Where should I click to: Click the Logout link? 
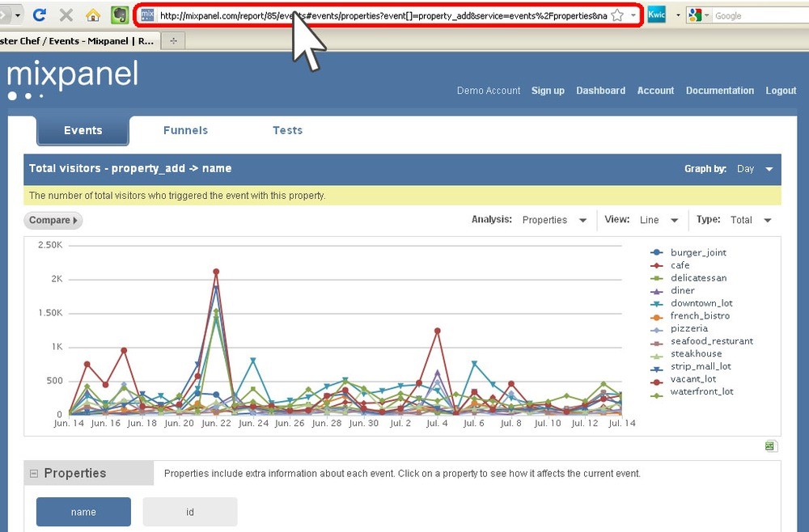click(781, 91)
